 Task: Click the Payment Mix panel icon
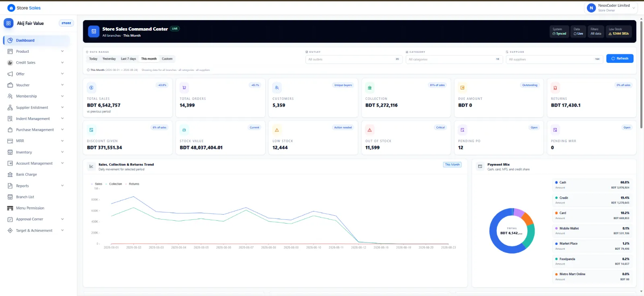coord(480,166)
